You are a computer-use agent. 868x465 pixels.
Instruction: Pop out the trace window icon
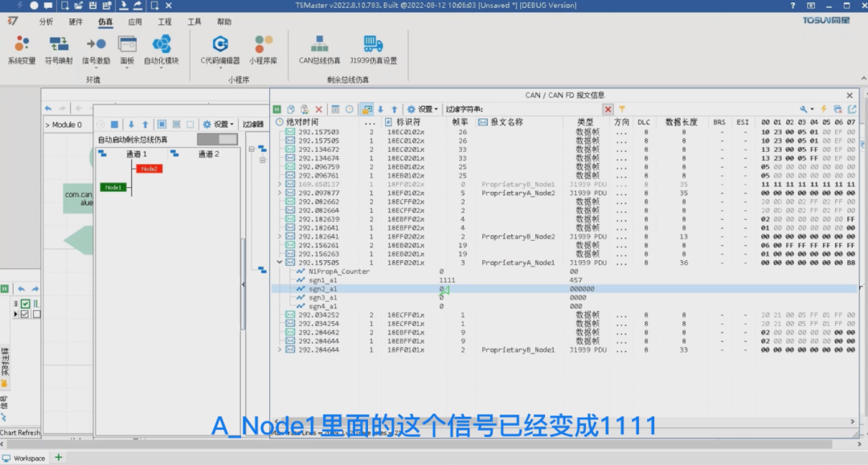point(852,109)
